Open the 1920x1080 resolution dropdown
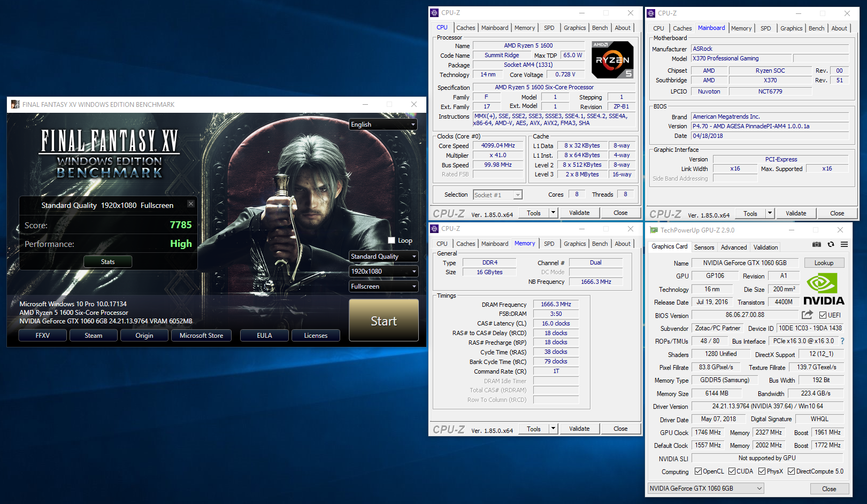This screenshot has width=867, height=504. [x=383, y=272]
